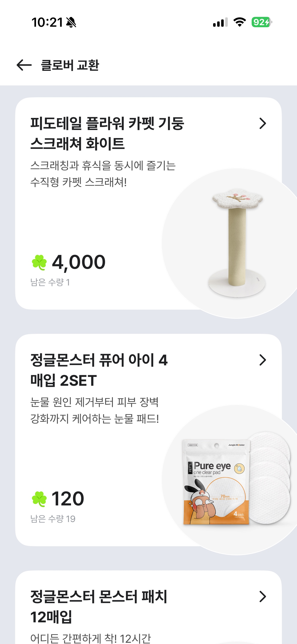The width and height of the screenshot is (297, 644).
Task: Tap the 120 clover price
Action: [68, 499]
